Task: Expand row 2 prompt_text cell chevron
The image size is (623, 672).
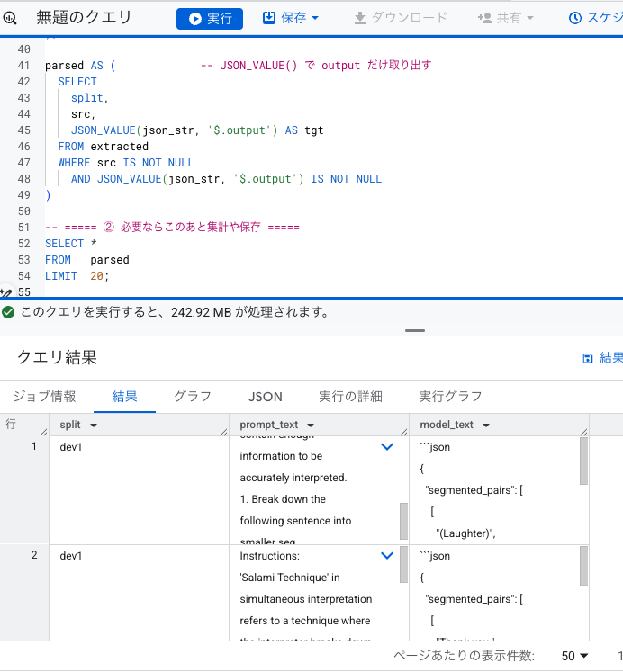Action: pos(387,555)
